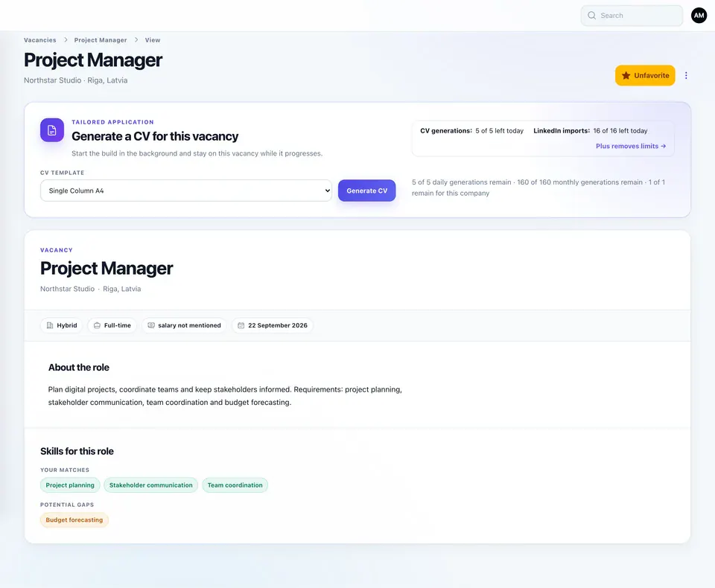The image size is (715, 588).
Task: Click the VACANCY label in the card
Action: (57, 250)
